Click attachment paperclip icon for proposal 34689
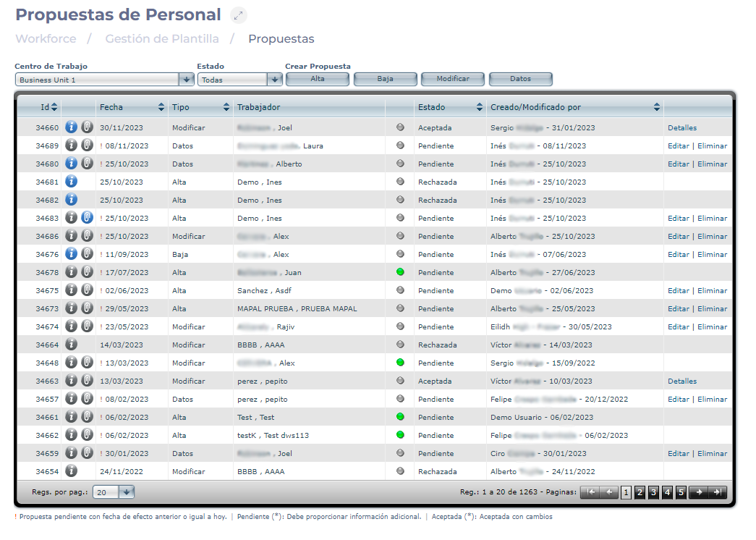This screenshot has width=756, height=540. click(87, 145)
